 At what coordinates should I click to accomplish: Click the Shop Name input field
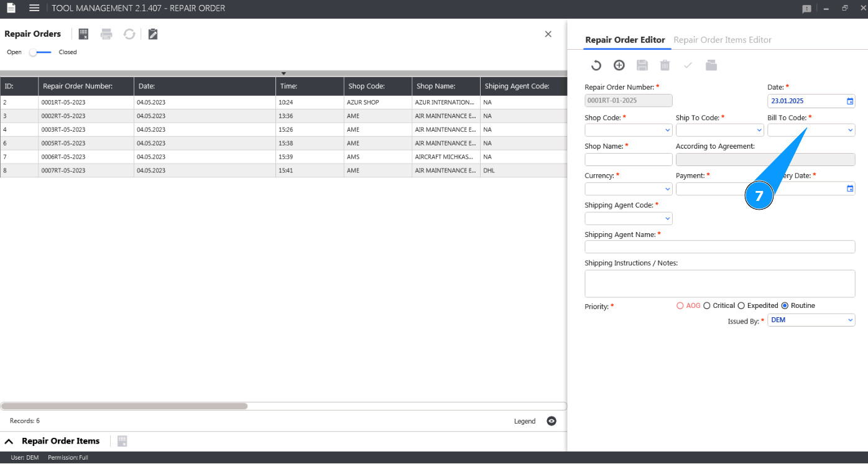coord(629,159)
